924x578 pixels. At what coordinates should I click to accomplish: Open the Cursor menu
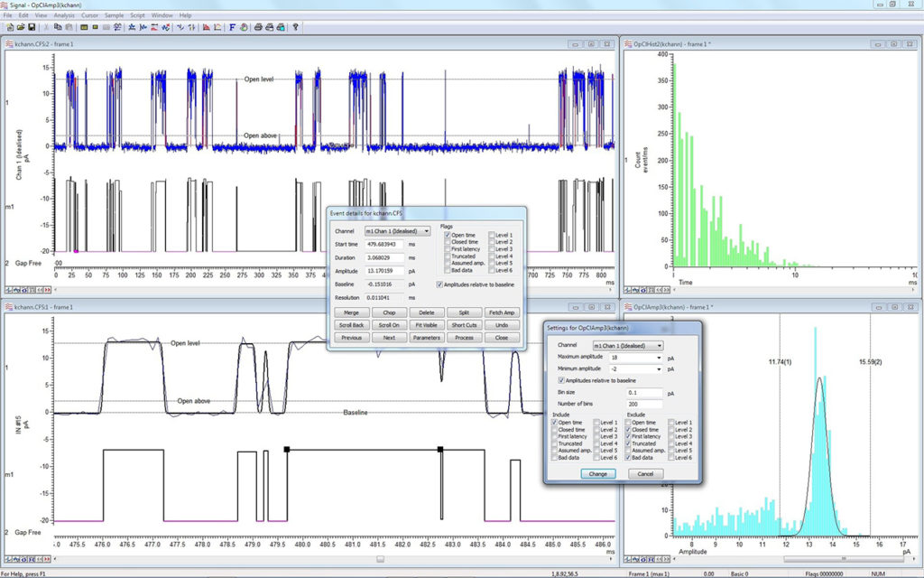click(90, 15)
